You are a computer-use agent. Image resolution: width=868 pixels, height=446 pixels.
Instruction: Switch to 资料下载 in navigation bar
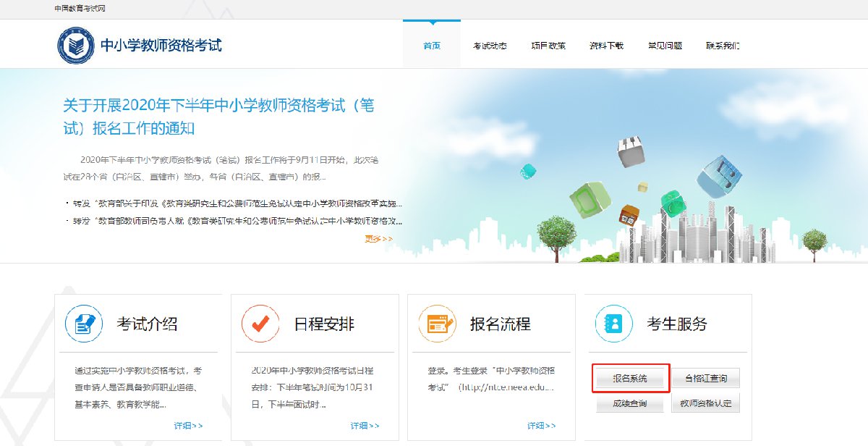606,46
